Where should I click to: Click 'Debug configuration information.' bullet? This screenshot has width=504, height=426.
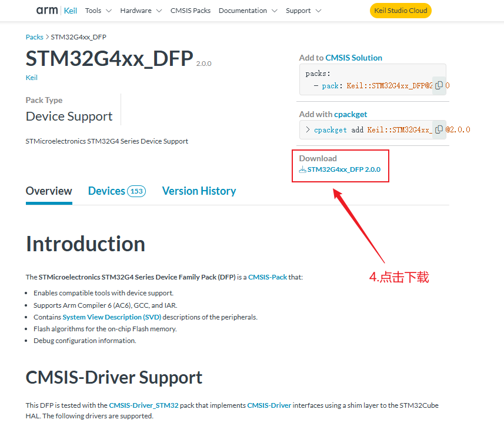pos(85,341)
